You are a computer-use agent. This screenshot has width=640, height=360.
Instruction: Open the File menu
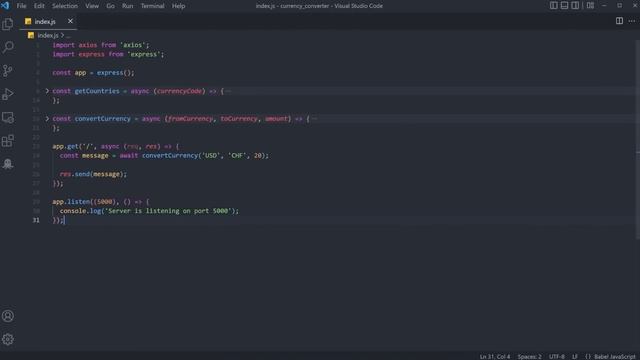21,6
